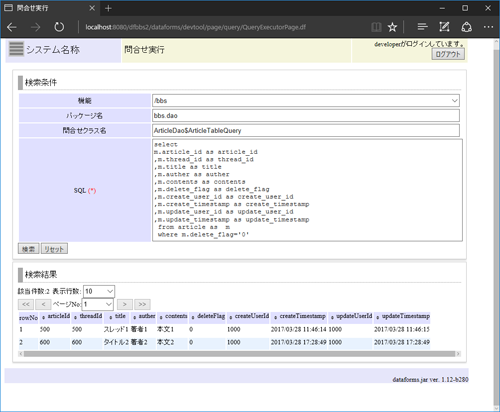Screen dimensions: 500x412
Task: Click the 検索 button
Action: 28,249
